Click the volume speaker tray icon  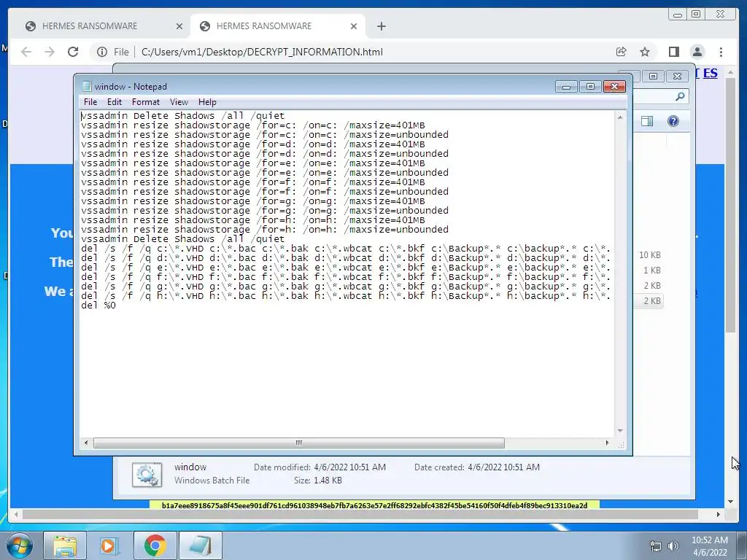coord(673,546)
